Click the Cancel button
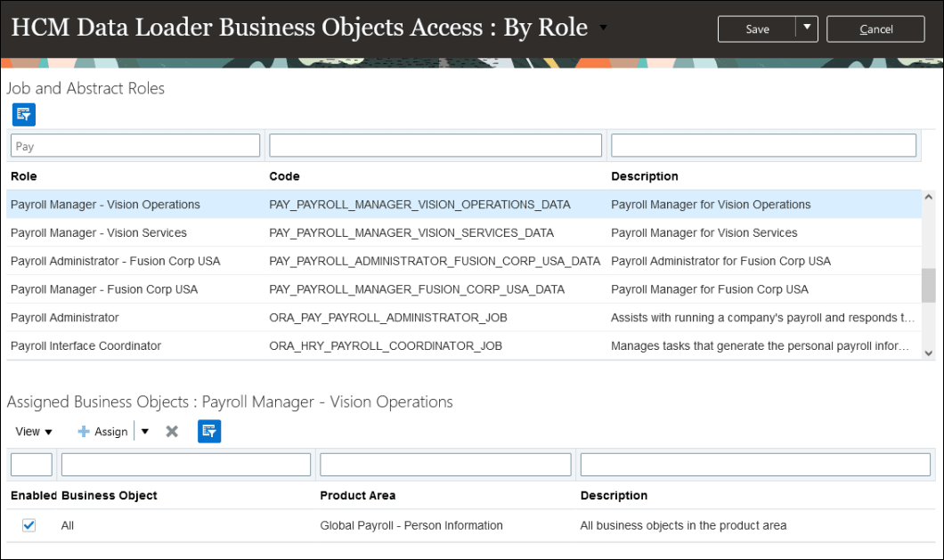This screenshot has width=944, height=560. click(875, 28)
